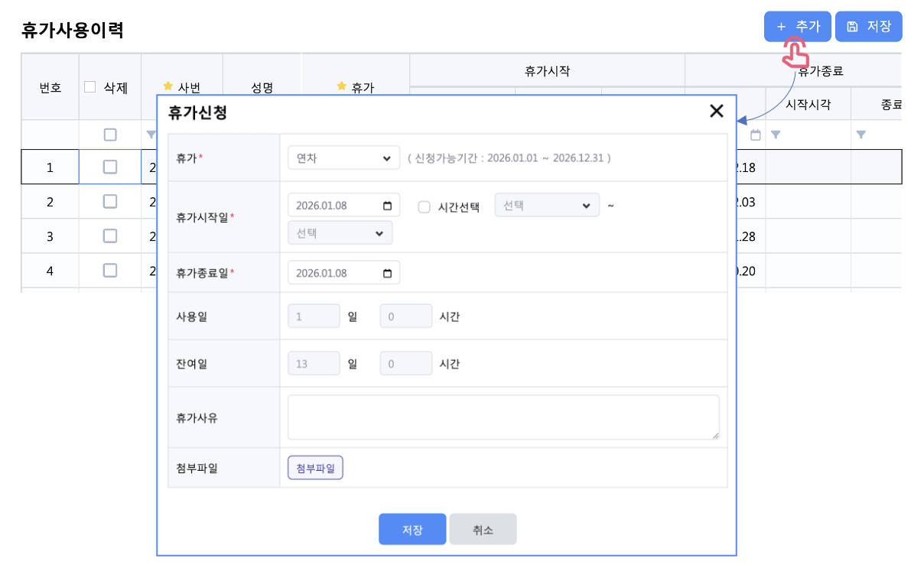
Task: Enable the 시간선택 checkbox
Action: pyautogui.click(x=425, y=206)
